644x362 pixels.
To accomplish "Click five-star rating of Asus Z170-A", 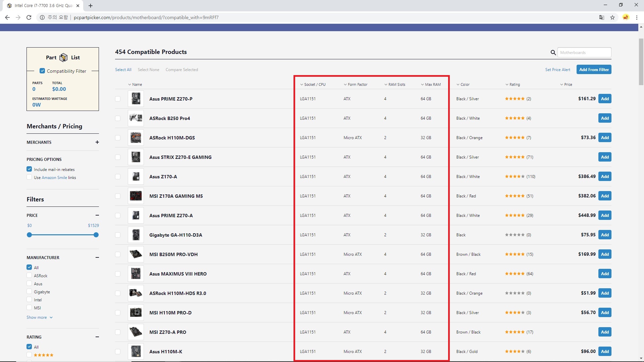I will pos(515,177).
